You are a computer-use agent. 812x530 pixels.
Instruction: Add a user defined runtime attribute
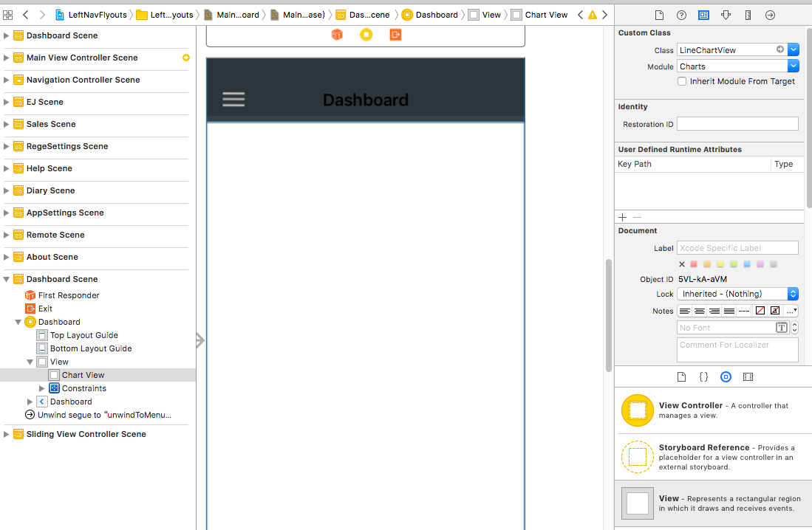(622, 218)
